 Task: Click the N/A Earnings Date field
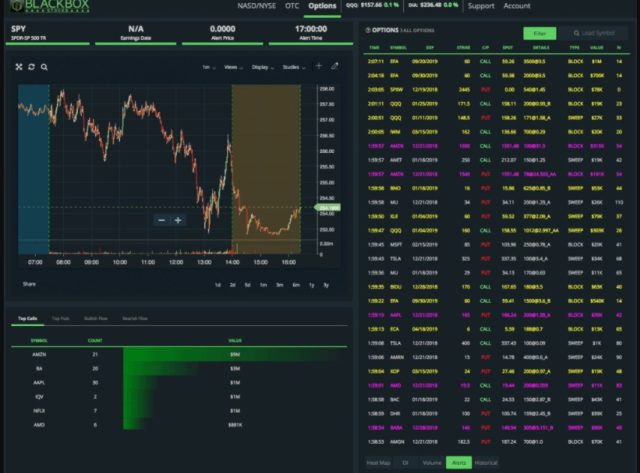[x=136, y=33]
